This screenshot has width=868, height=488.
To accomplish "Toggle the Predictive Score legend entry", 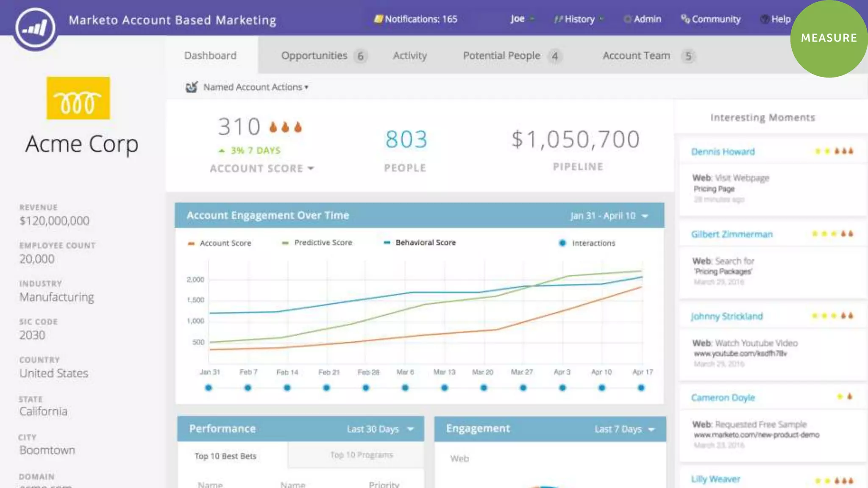I will tap(317, 243).
